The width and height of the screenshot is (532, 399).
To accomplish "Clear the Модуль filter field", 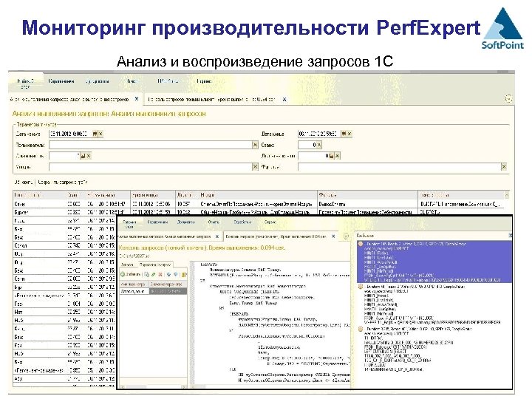I will (x=255, y=166).
